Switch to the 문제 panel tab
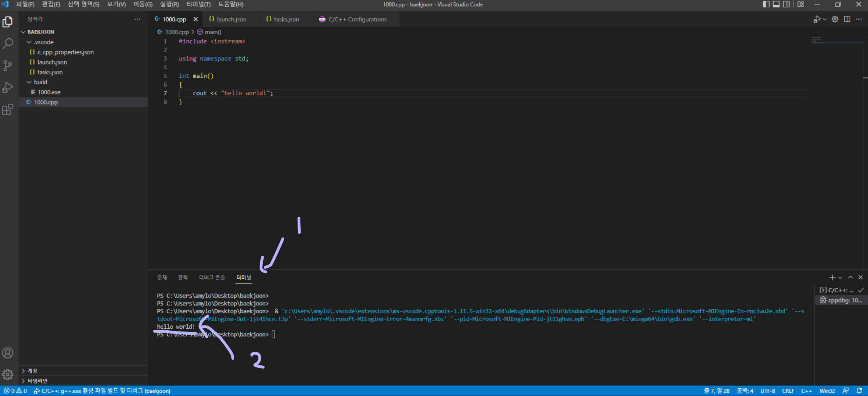The width and height of the screenshot is (868, 396). click(x=162, y=277)
